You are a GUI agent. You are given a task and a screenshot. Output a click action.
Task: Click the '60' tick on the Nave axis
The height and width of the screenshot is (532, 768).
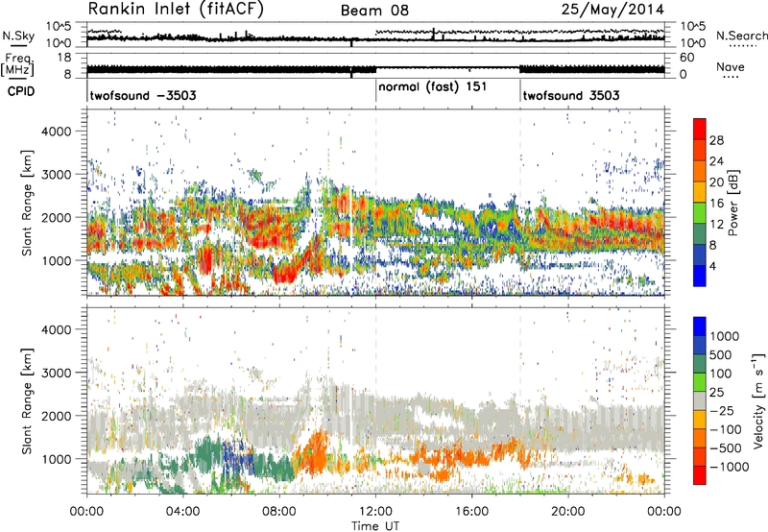[686, 58]
